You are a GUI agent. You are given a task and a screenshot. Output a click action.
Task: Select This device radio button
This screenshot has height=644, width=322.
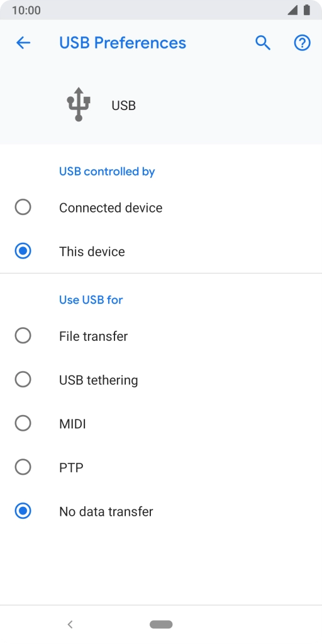pyautogui.click(x=23, y=251)
